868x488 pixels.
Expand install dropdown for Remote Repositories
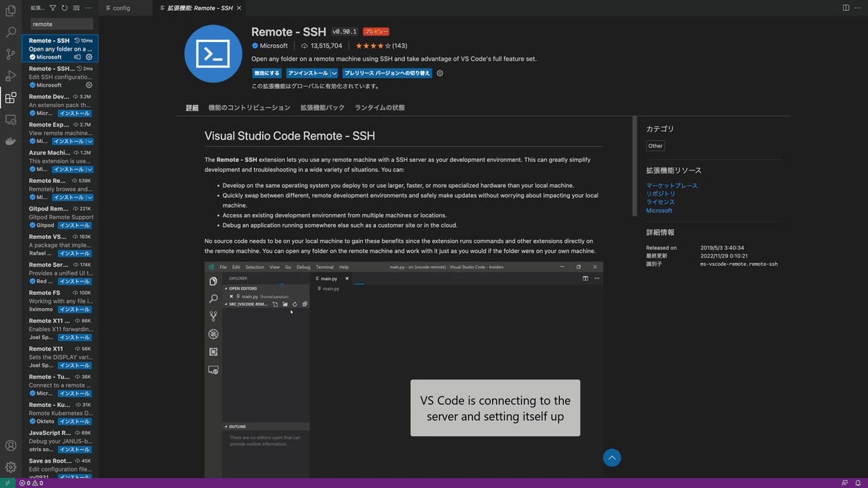pyautogui.click(x=90, y=197)
